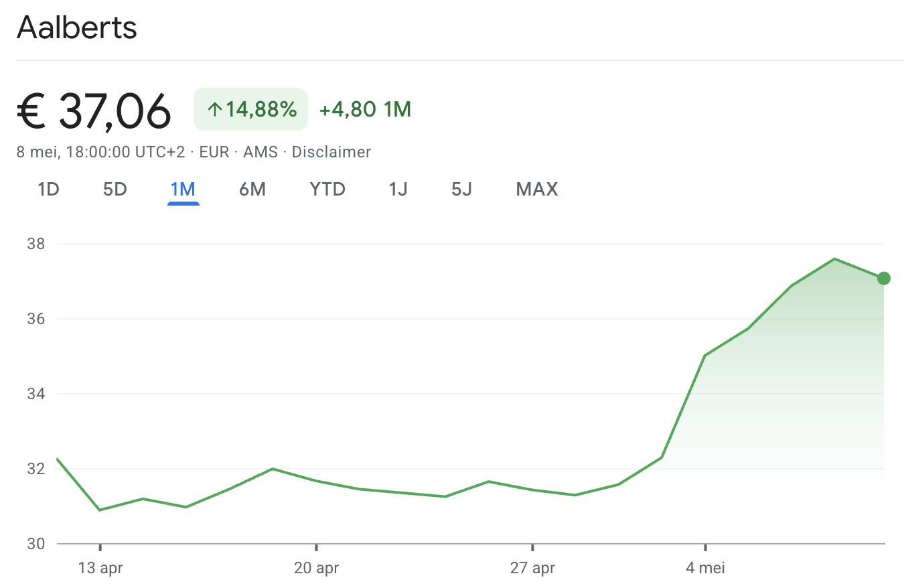
Task: Click the 38 y-axis value
Action: 36,244
